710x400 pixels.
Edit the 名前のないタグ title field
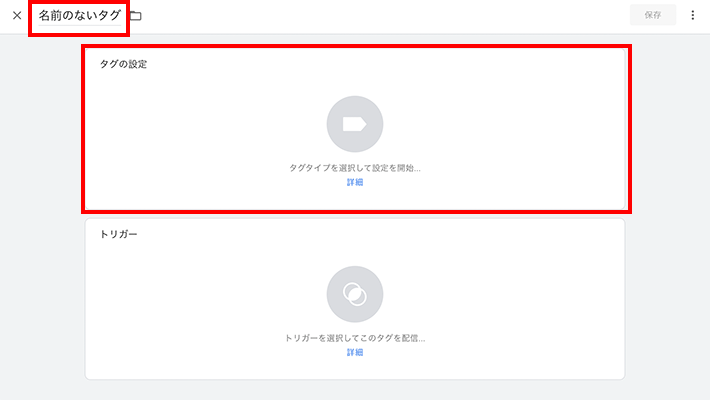pos(80,15)
